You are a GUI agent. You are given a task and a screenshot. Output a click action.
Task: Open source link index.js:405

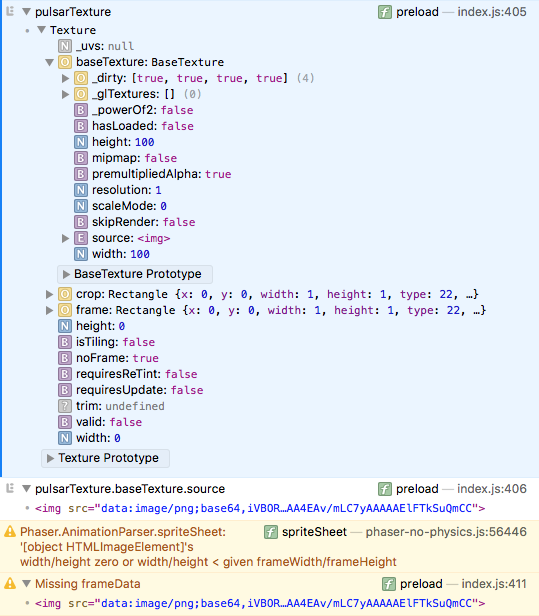point(491,12)
